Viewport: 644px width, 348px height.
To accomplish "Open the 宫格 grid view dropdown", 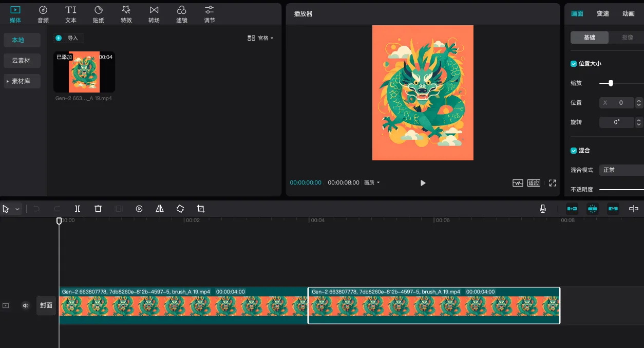I will coord(261,38).
